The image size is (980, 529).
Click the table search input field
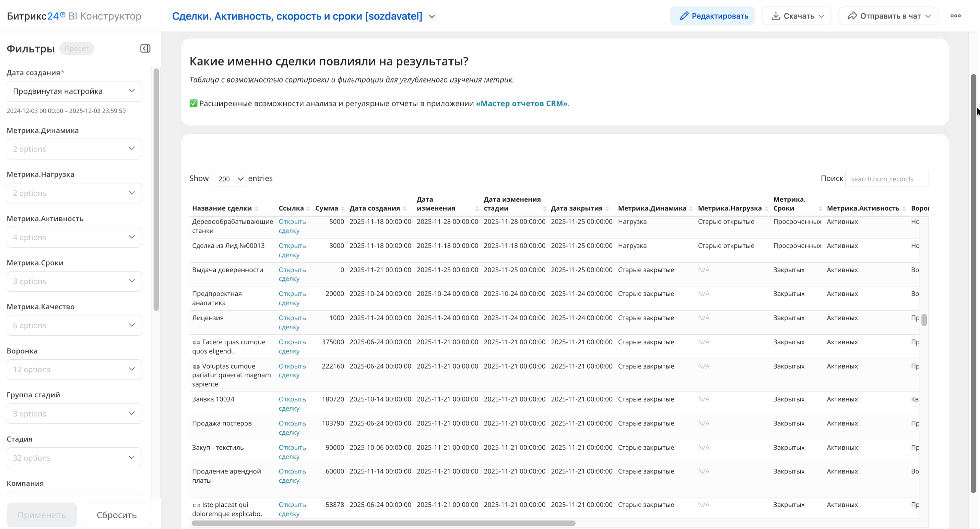(886, 179)
